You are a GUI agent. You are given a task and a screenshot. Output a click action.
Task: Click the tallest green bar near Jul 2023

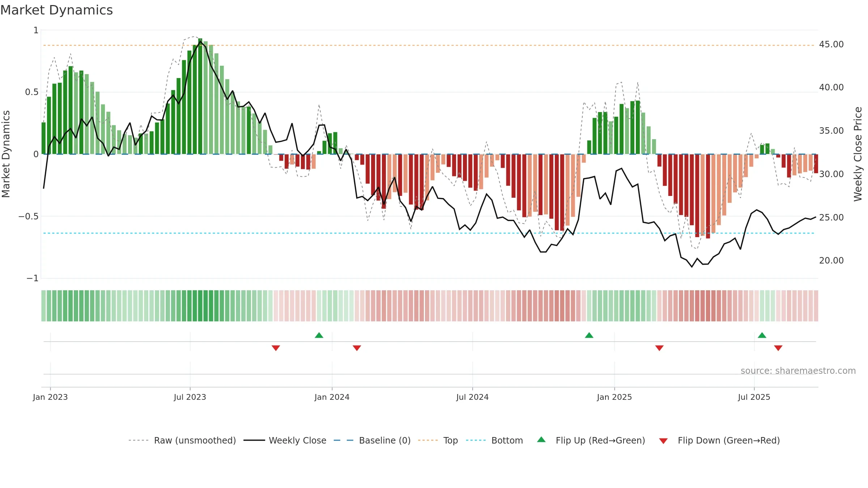(x=200, y=96)
